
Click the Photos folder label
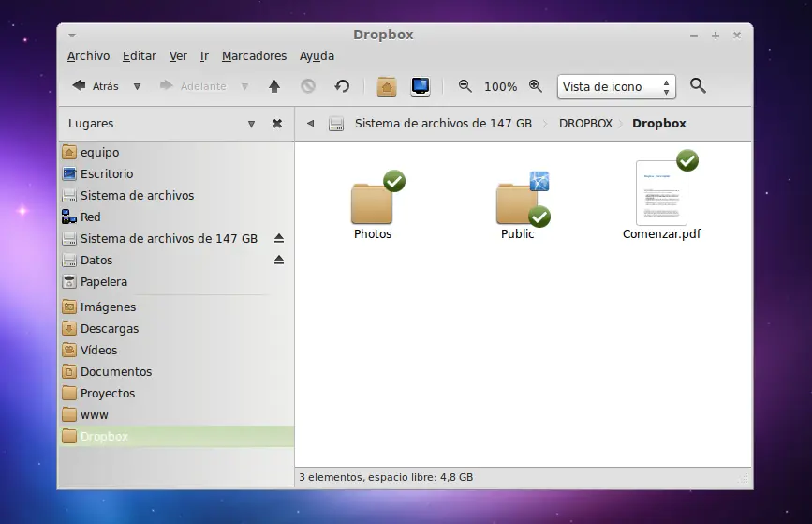(x=373, y=233)
